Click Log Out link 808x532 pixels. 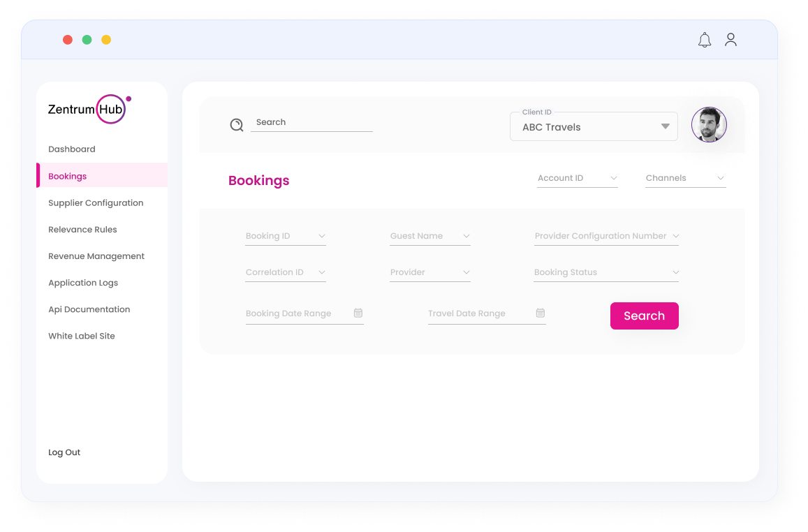[x=64, y=452]
